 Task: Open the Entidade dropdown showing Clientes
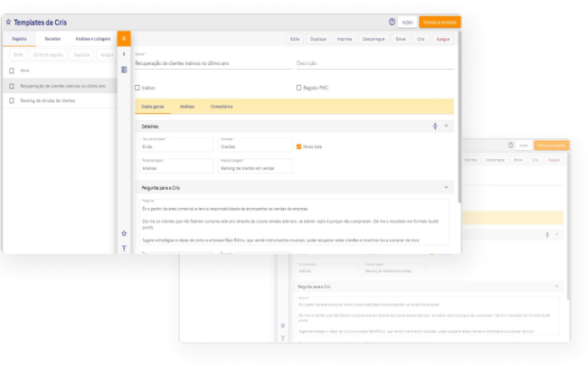[x=255, y=145]
